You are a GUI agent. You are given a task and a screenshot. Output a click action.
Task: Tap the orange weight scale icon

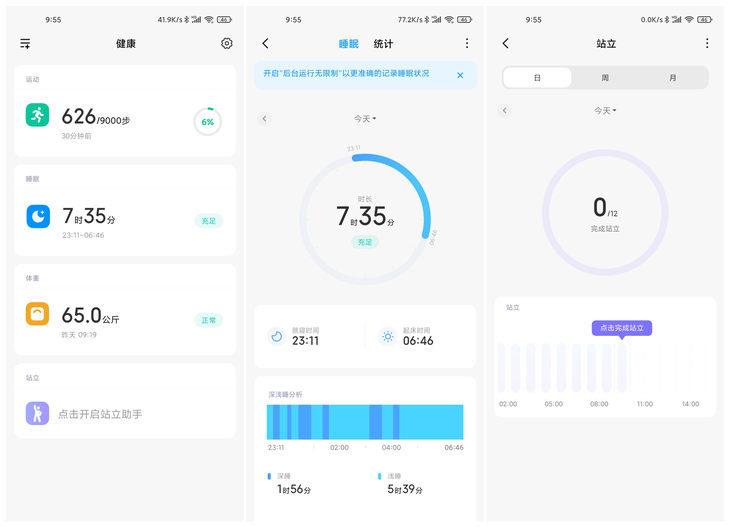tap(37, 314)
